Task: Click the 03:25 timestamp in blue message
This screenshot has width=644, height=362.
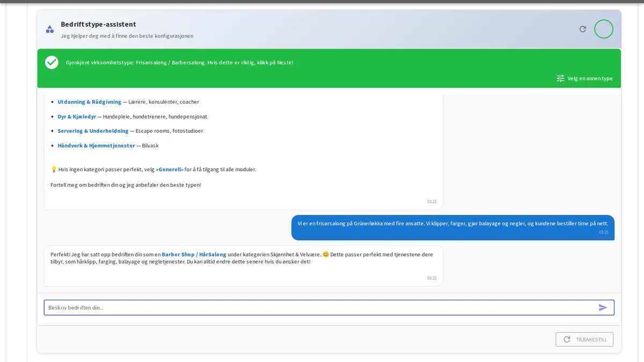Action: [604, 232]
